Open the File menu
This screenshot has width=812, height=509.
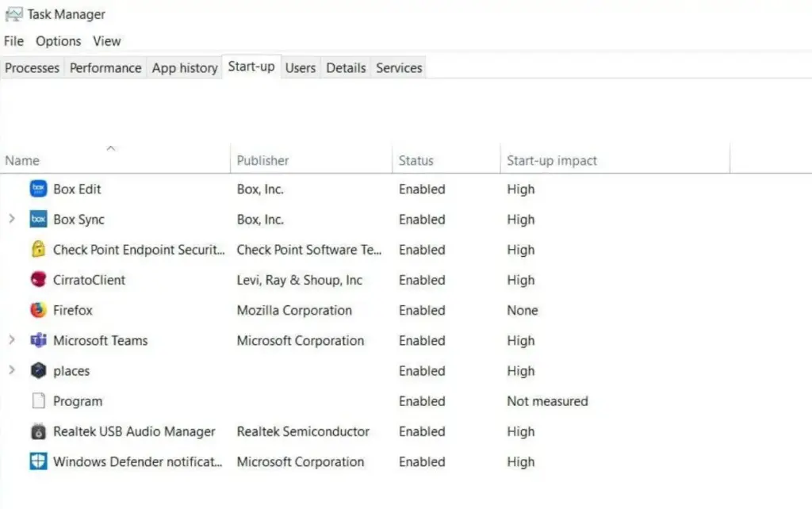click(x=14, y=41)
